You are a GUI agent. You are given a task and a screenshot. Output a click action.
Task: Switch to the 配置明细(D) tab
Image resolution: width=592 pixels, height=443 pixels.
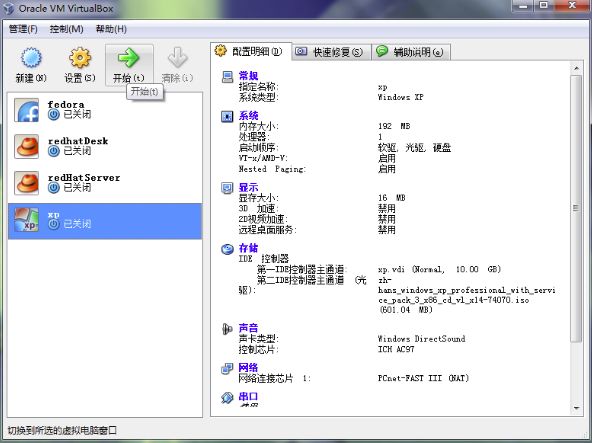[251, 51]
